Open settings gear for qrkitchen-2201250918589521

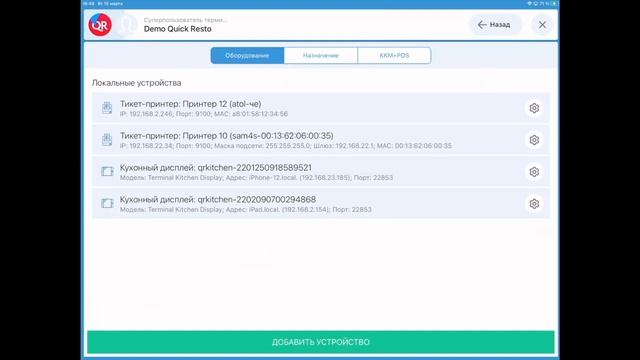(534, 172)
